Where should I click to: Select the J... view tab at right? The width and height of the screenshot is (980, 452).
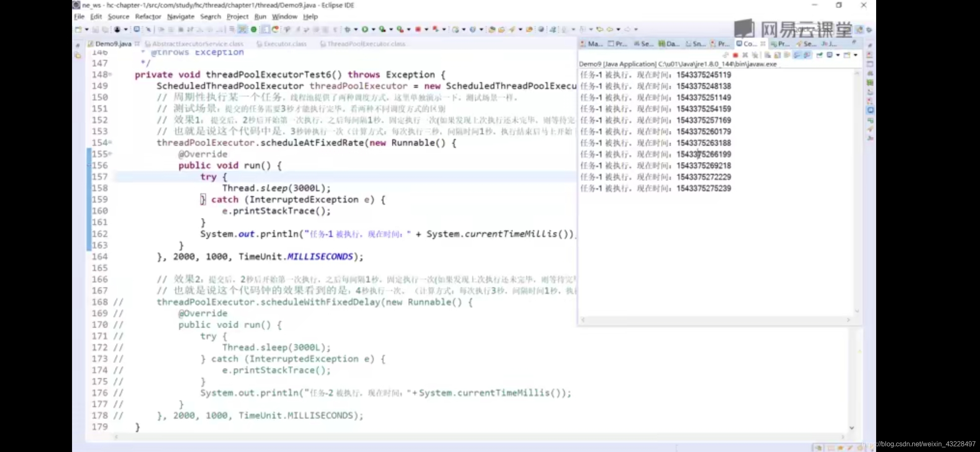pyautogui.click(x=829, y=44)
